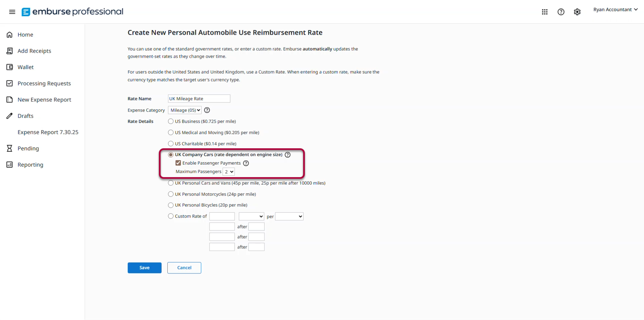Viewport: 644px width, 320px height.
Task: Click inside the Rate Name text field
Action: (199, 98)
